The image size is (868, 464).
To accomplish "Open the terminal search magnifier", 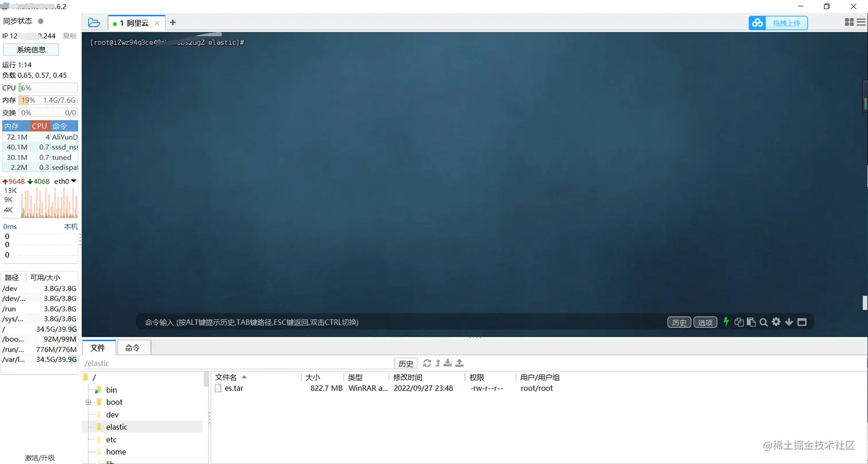I will tap(764, 322).
